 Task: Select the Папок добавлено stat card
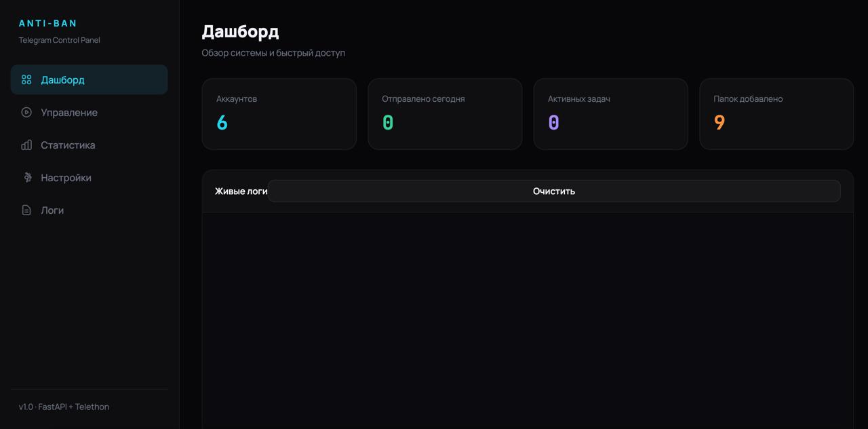pos(776,114)
